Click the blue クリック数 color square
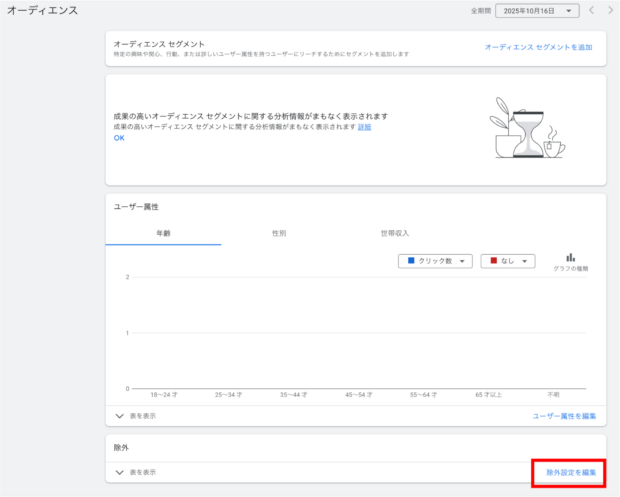The width and height of the screenshot is (620, 497). pyautogui.click(x=411, y=261)
